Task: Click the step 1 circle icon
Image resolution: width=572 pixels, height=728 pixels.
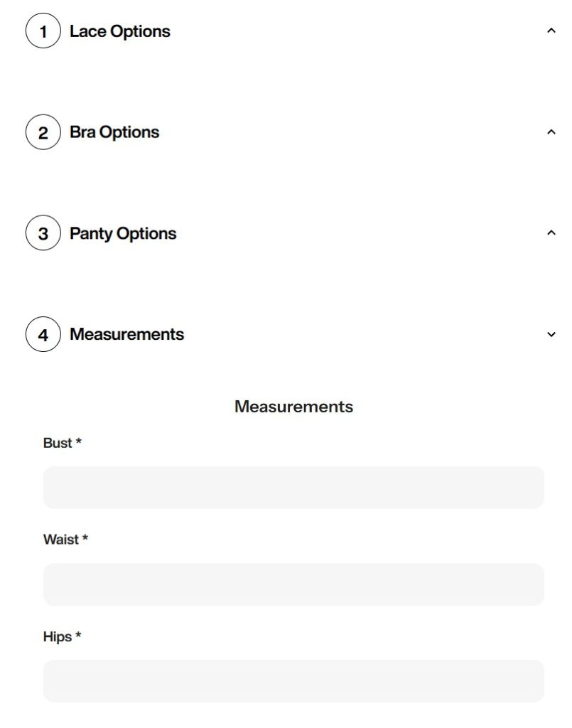Action: pyautogui.click(x=43, y=31)
